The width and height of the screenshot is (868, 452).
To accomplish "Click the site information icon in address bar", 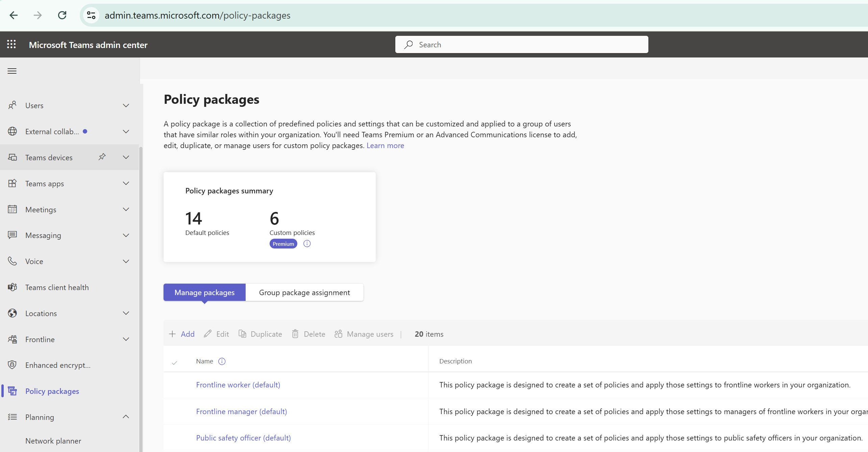I will point(91,15).
